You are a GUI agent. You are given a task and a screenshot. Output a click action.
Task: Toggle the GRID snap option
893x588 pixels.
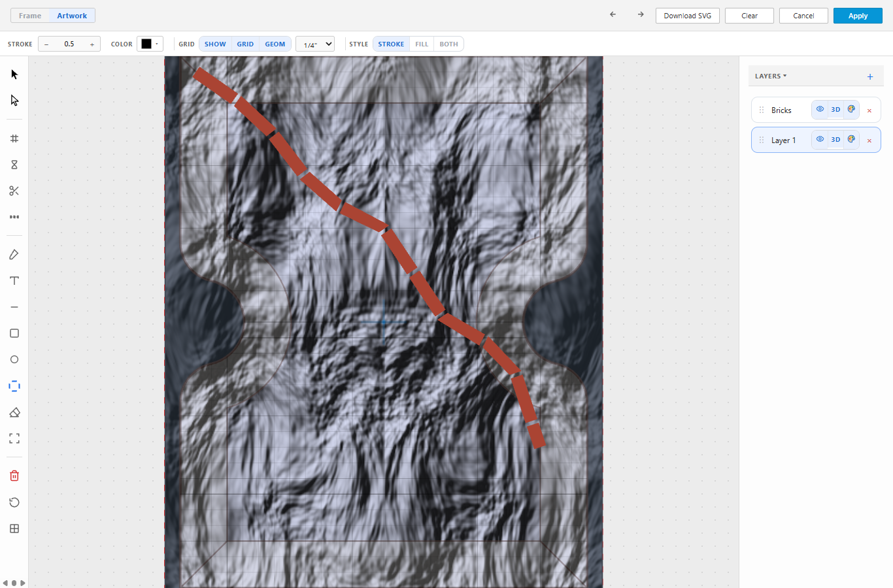[245, 44]
